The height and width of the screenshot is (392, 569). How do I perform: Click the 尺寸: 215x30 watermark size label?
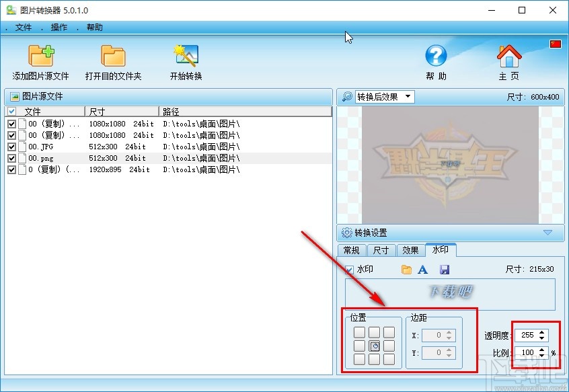click(530, 269)
